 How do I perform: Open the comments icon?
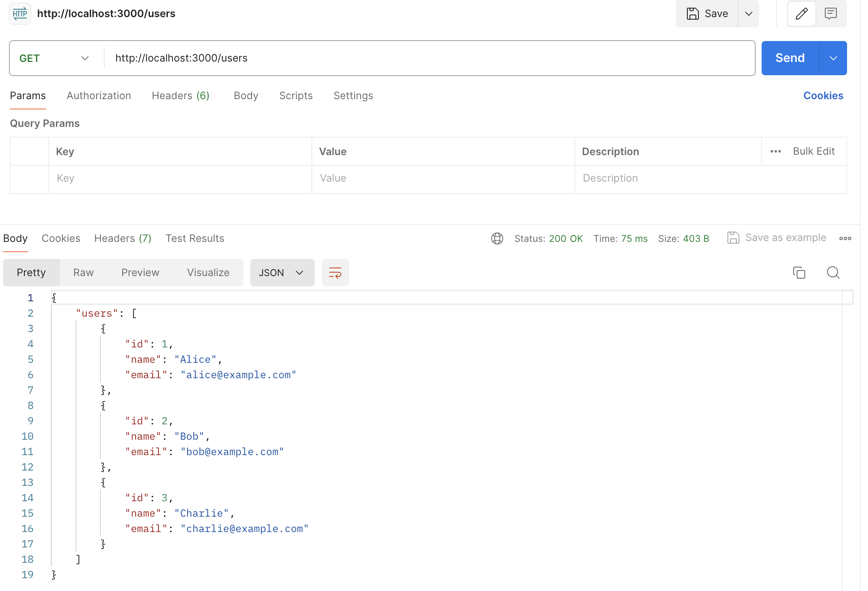(x=830, y=14)
